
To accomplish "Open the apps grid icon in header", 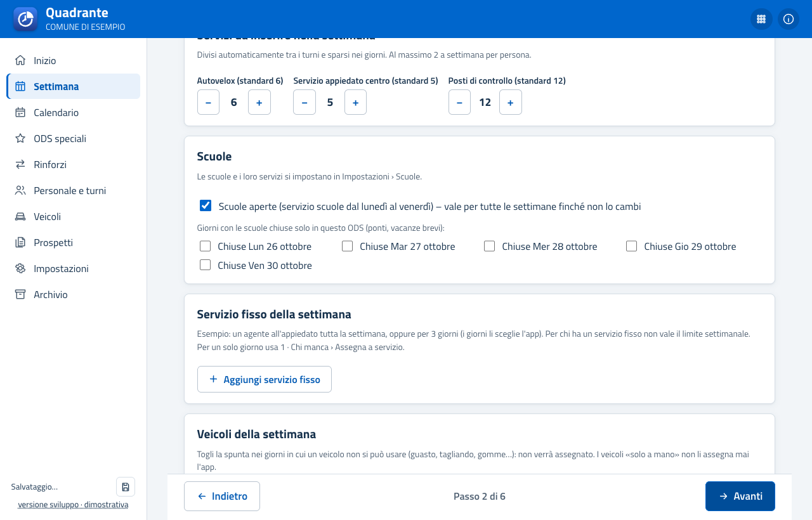I will (761, 19).
